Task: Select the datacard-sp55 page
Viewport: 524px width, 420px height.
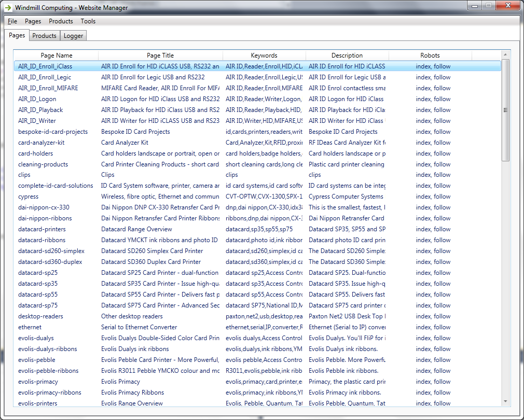Action: [38, 295]
